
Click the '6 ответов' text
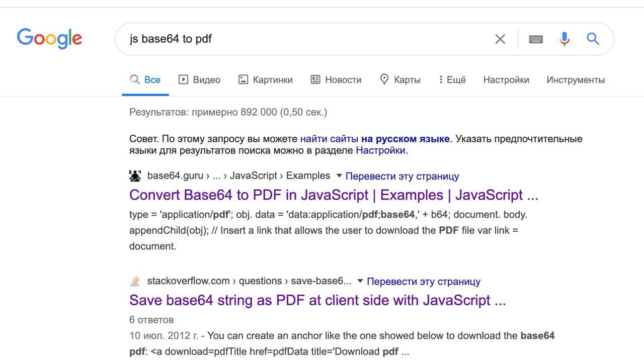(151, 320)
